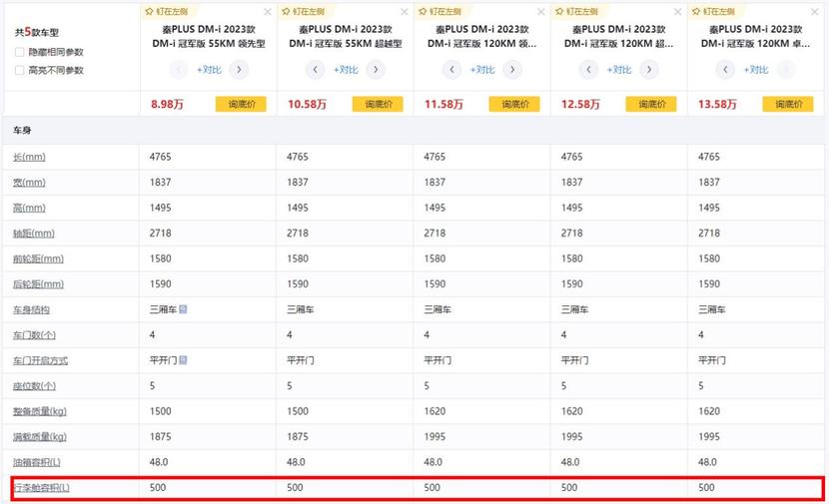Close the 11.58万 model column
829x504 pixels.
pyautogui.click(x=541, y=12)
